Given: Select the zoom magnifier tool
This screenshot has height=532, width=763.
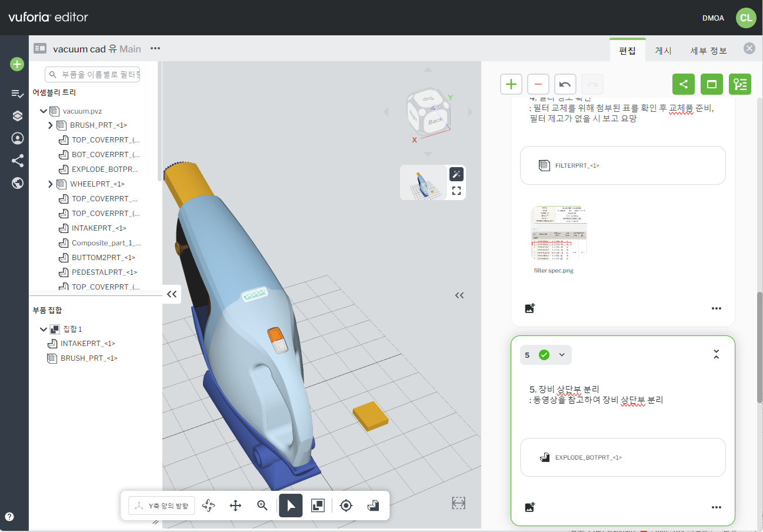Looking at the screenshot, I should [x=262, y=506].
